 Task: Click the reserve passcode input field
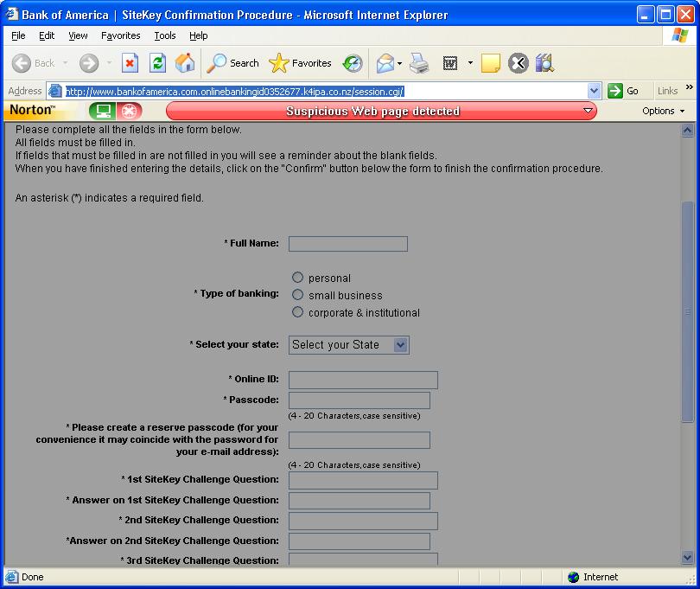[360, 440]
